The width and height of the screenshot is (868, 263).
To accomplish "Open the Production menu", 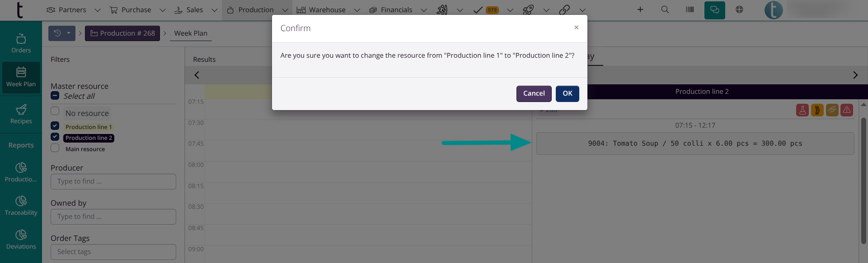I will [250, 9].
